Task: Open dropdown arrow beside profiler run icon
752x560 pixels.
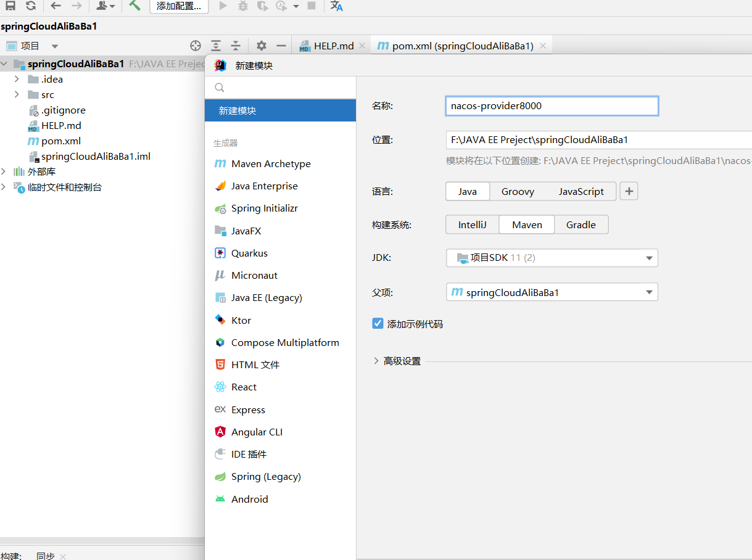Action: (x=296, y=6)
